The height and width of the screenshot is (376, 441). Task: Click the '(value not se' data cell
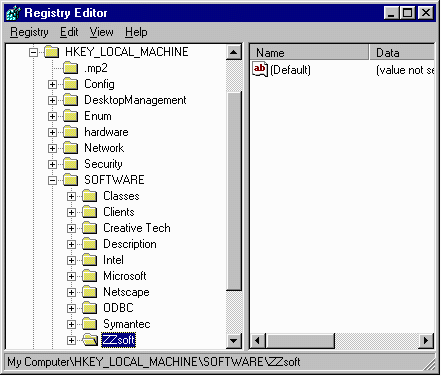(x=405, y=70)
